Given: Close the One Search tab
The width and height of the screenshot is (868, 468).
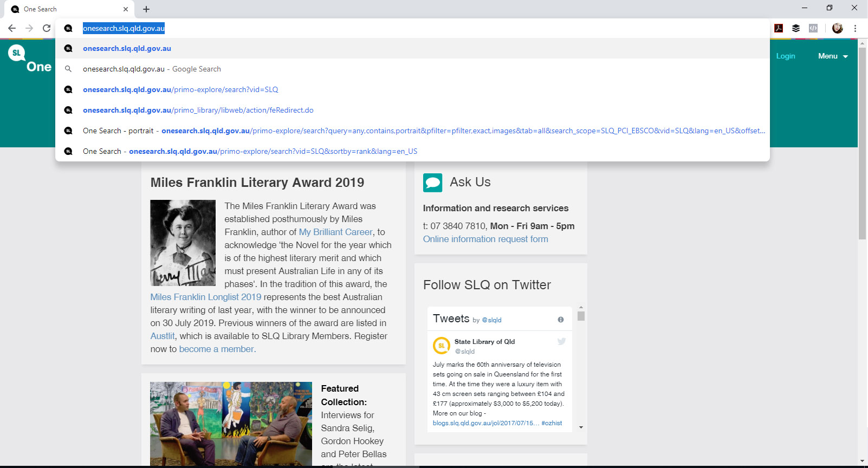Looking at the screenshot, I should pos(125,9).
